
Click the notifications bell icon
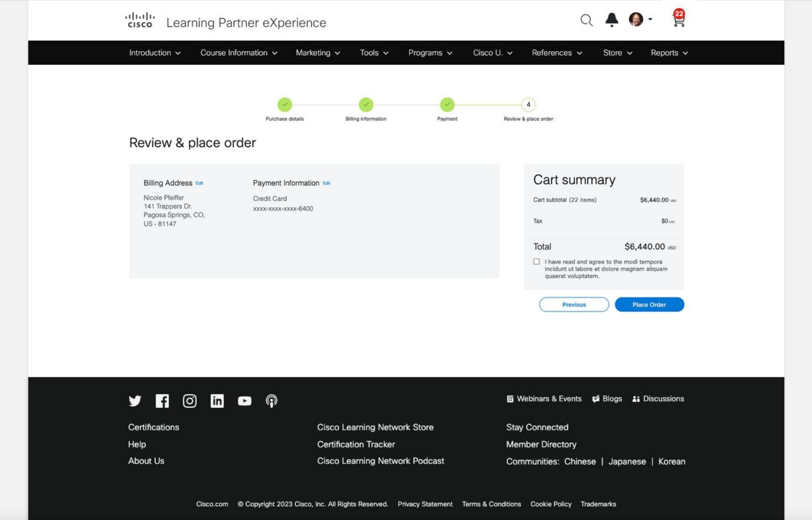pos(611,19)
